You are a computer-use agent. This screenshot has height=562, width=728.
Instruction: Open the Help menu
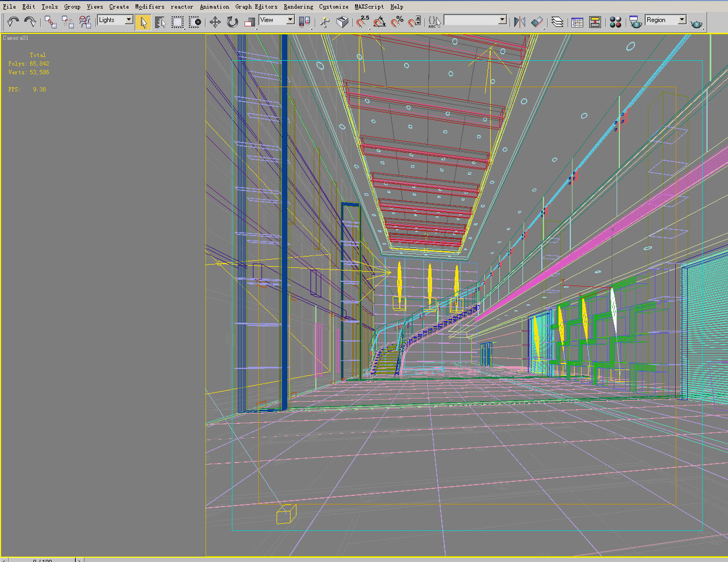pyautogui.click(x=397, y=6)
